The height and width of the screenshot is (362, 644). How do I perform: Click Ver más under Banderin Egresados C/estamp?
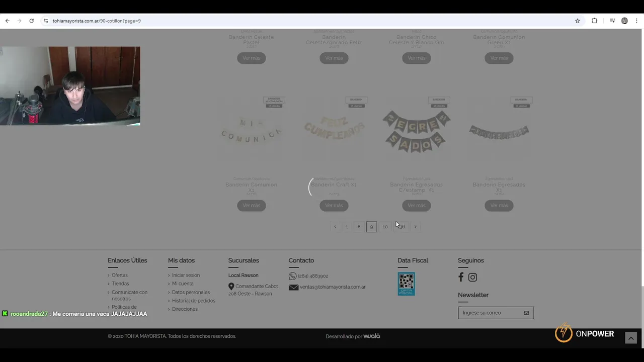[x=417, y=205]
